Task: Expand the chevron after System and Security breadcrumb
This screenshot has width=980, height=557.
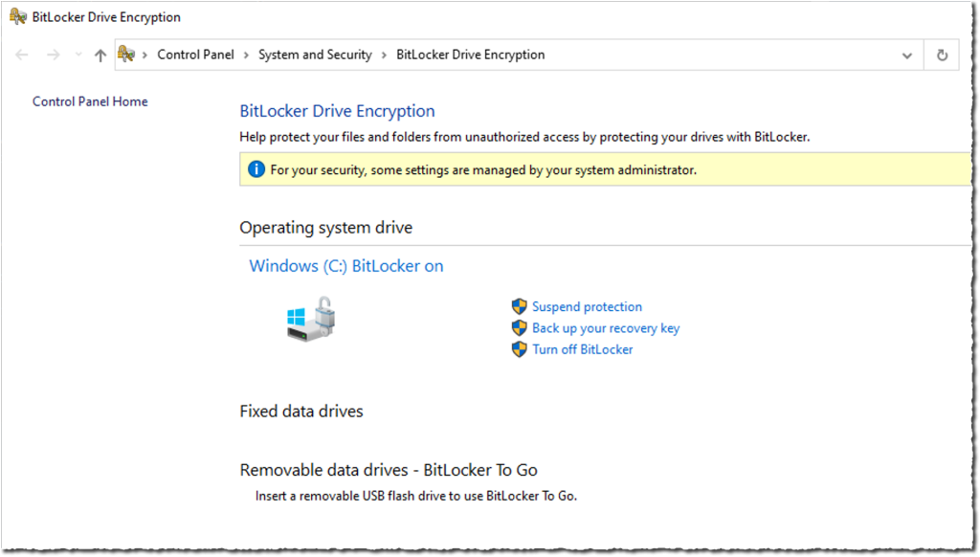Action: 381,55
